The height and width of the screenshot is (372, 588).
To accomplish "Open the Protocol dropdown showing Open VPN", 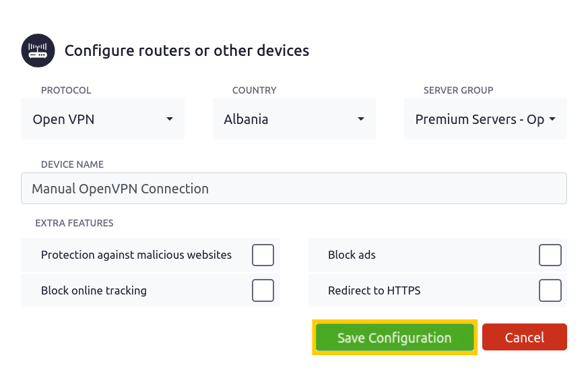I will 103,119.
